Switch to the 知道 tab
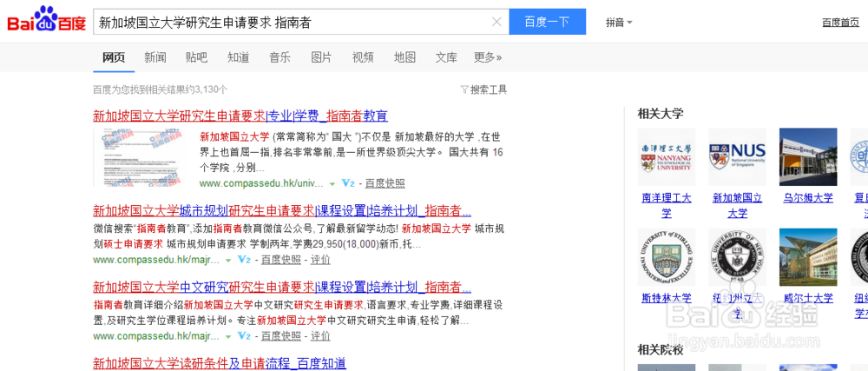Viewport: 868px width, 371px height. pos(238,57)
